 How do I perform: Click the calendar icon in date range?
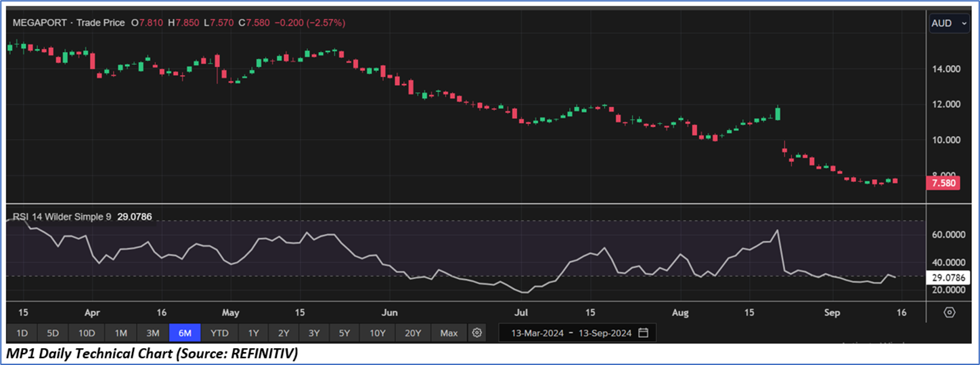643,333
